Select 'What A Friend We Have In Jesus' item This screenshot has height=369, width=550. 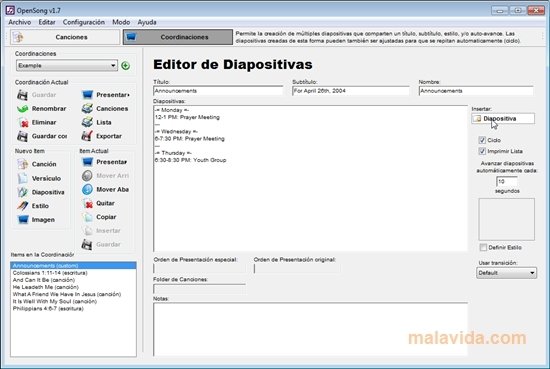pos(73,294)
